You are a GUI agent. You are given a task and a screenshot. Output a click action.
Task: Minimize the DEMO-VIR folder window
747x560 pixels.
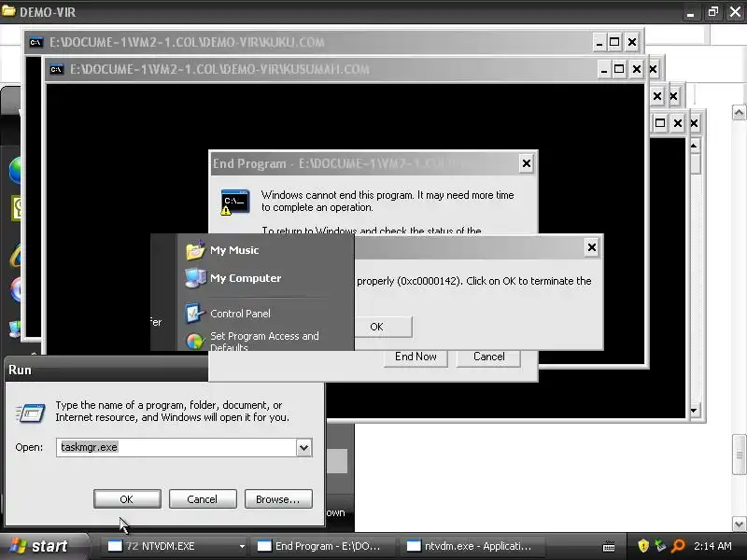[x=690, y=12]
